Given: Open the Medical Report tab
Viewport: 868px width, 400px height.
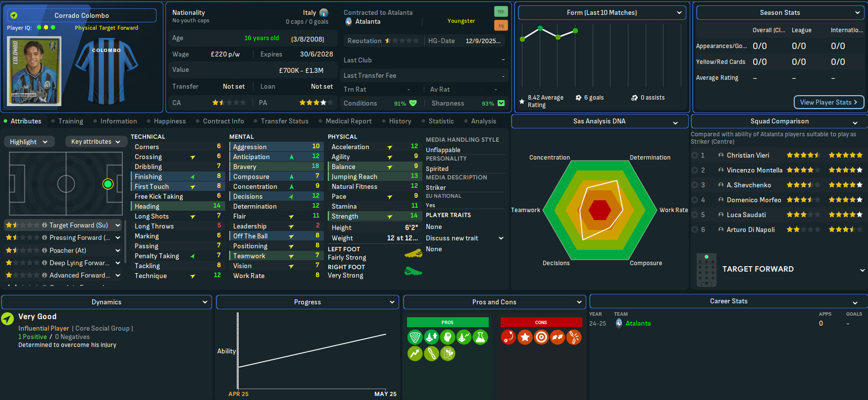Looking at the screenshot, I should pos(348,121).
